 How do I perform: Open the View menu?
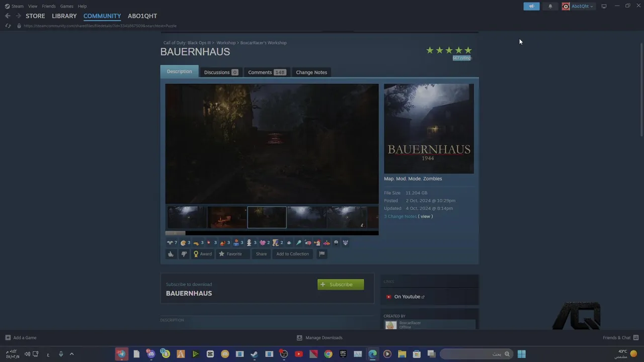(x=33, y=6)
